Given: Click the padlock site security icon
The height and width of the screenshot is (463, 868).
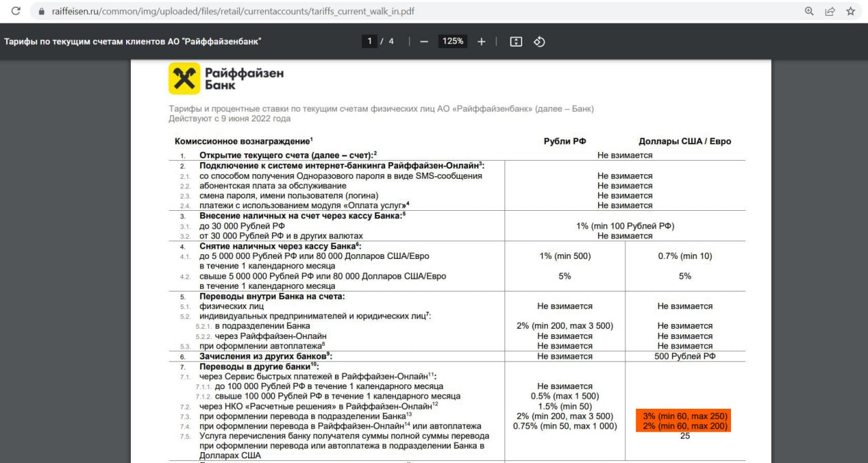Looking at the screenshot, I should (x=41, y=12).
